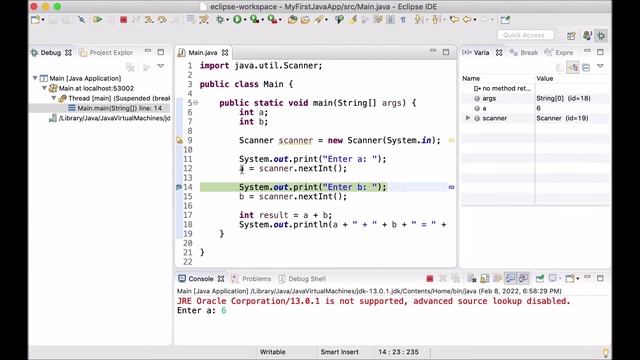Screen dimensions: 640x360
Task: Collapse the Main [Java Application] tree node
Action: pyautogui.click(x=35, y=78)
